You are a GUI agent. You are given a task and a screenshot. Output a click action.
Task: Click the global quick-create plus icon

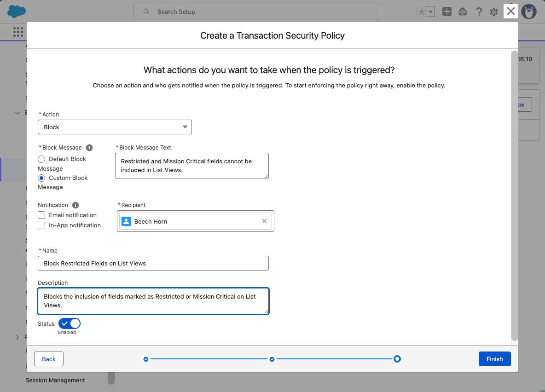(446, 12)
